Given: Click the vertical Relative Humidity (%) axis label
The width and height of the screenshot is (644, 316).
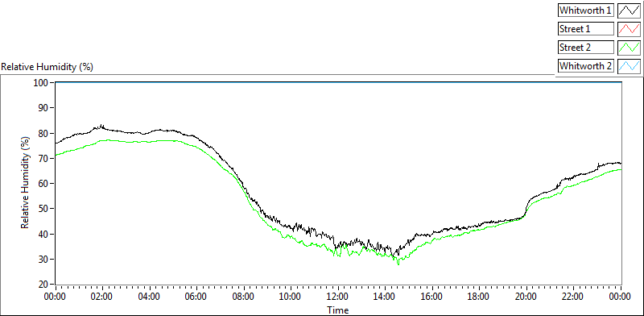Looking at the screenshot, I should (26, 183).
